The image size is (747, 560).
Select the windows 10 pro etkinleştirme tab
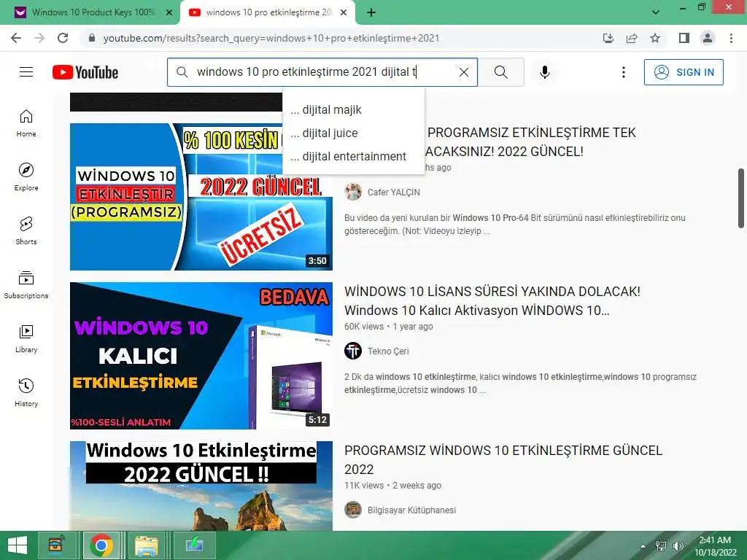[267, 13]
